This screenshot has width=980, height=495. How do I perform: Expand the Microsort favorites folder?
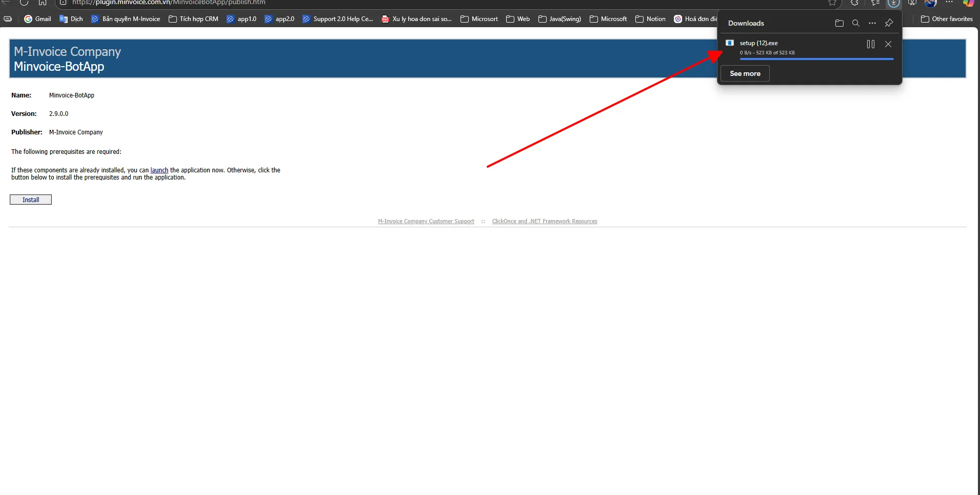[479, 19]
